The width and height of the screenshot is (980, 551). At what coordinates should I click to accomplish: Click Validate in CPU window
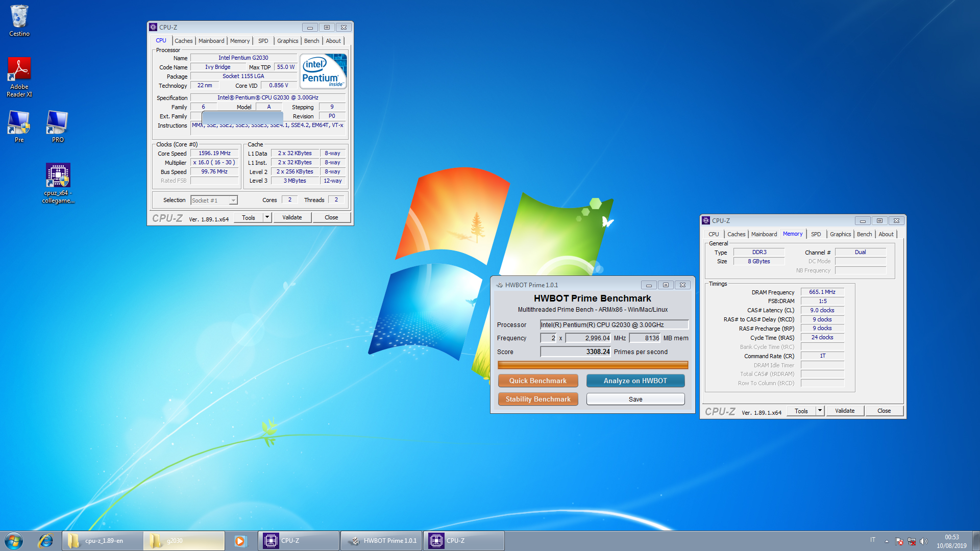[x=292, y=217]
